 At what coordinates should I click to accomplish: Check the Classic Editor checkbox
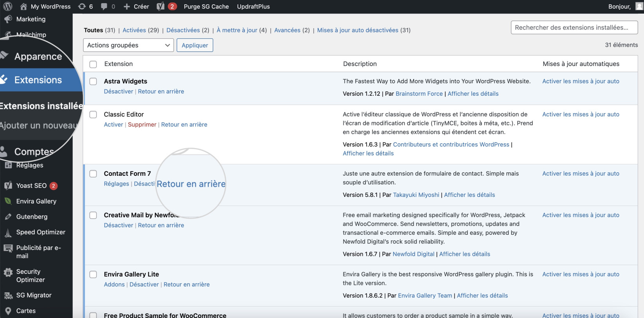(x=93, y=114)
